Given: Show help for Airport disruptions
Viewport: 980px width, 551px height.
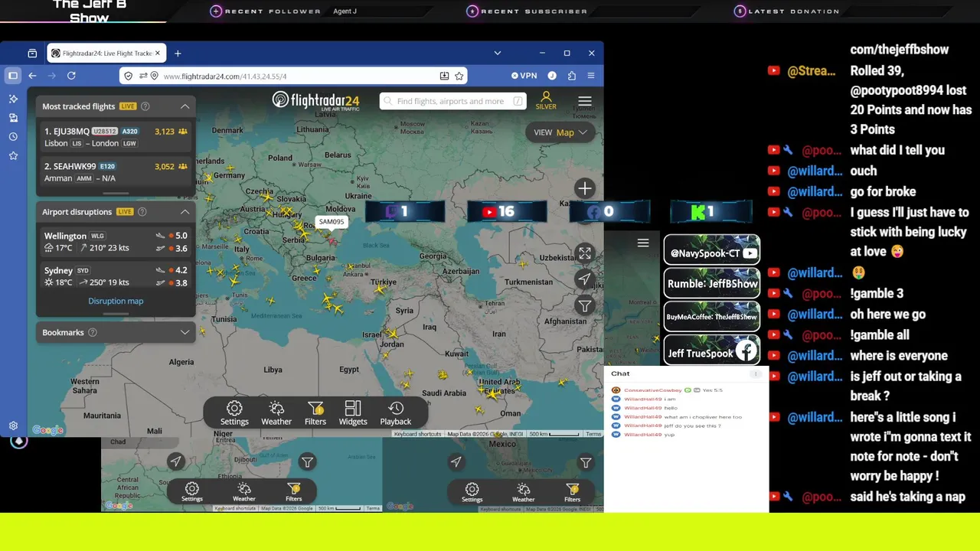Looking at the screenshot, I should (142, 212).
